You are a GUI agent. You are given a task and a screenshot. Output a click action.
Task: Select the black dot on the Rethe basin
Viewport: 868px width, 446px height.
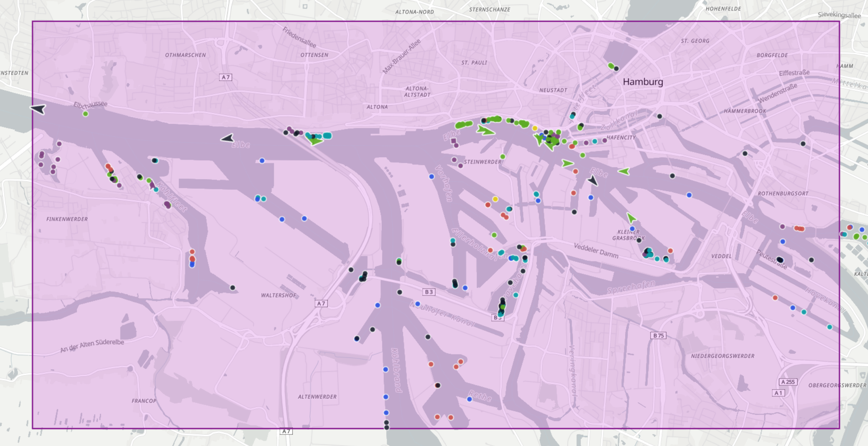pos(437,385)
